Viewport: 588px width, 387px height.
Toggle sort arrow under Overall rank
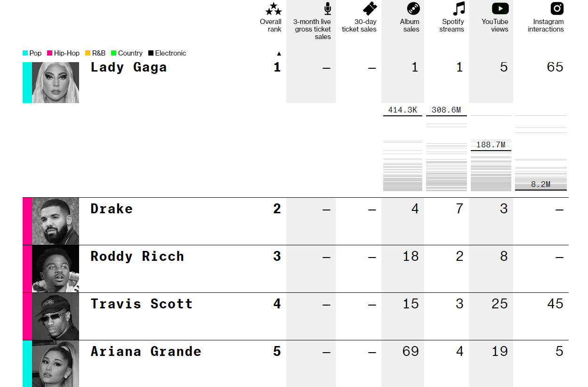pyautogui.click(x=279, y=53)
